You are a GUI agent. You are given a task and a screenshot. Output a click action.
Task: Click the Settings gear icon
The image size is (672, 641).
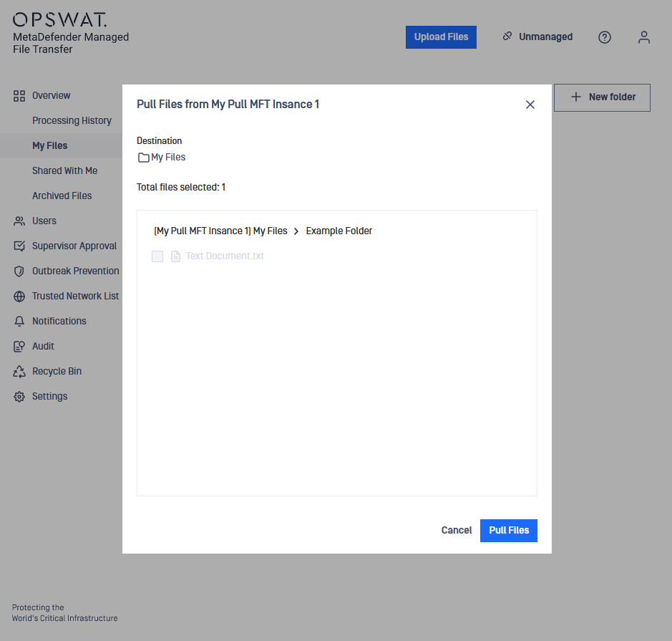pos(19,397)
